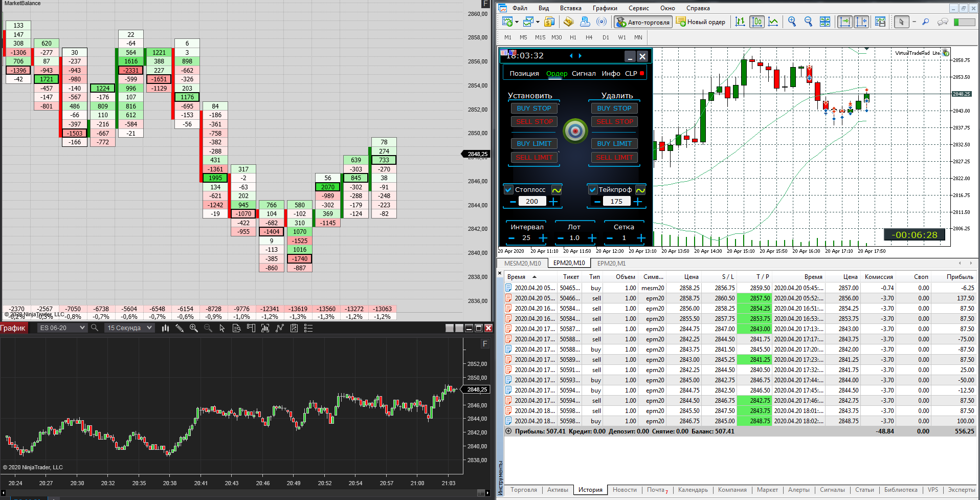
Task: Open the ES 06-20 instrument dropdown
Action: click(61, 328)
